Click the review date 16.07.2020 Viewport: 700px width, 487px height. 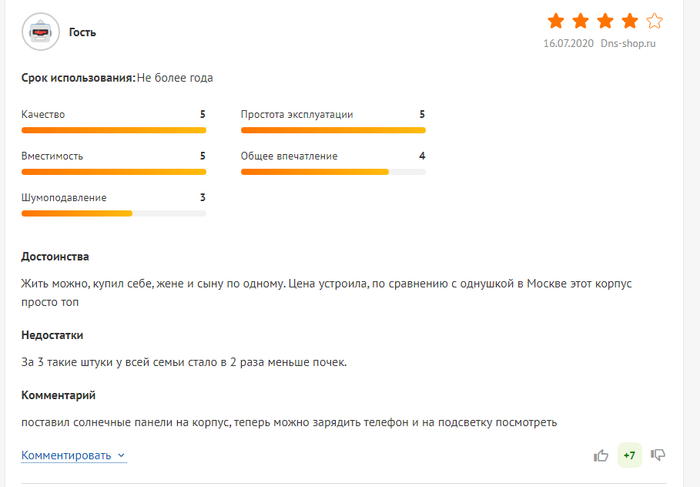click(x=568, y=44)
